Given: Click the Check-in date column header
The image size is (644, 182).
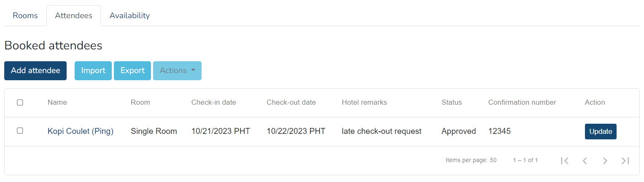Looking at the screenshot, I should (213, 102).
